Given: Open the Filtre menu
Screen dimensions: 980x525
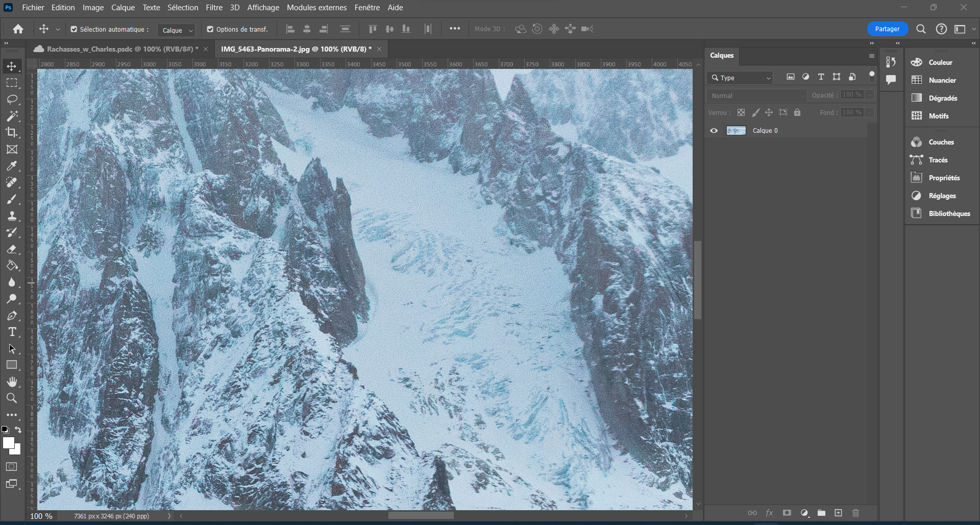Looking at the screenshot, I should click(214, 7).
